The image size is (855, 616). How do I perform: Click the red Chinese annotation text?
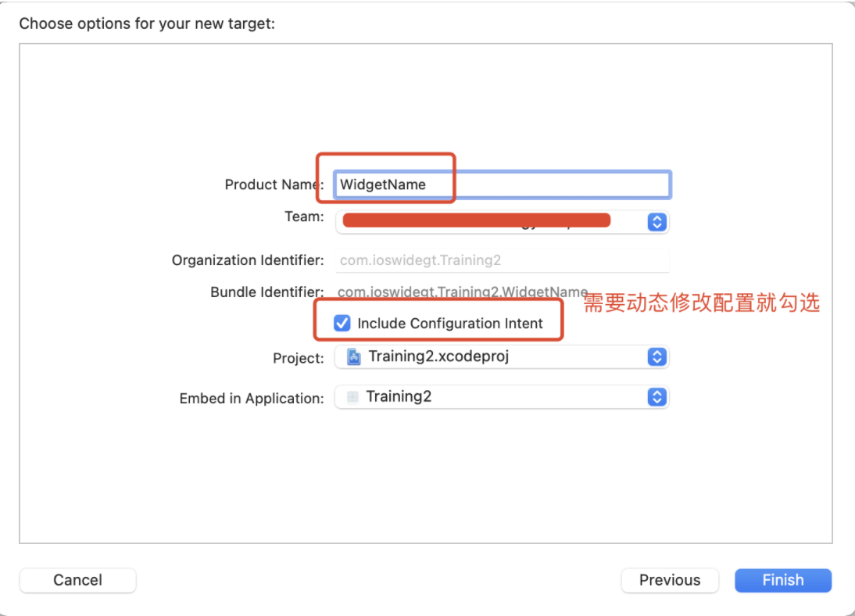tap(702, 303)
